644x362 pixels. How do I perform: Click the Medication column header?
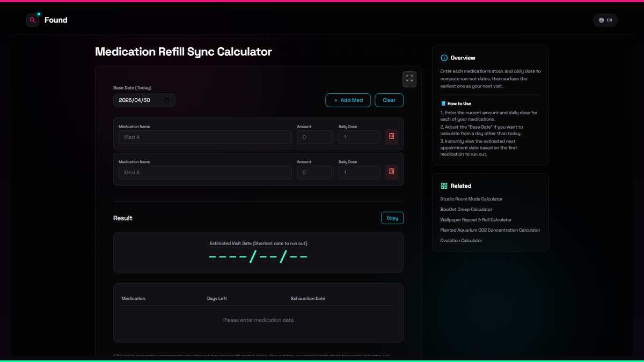[134, 299]
